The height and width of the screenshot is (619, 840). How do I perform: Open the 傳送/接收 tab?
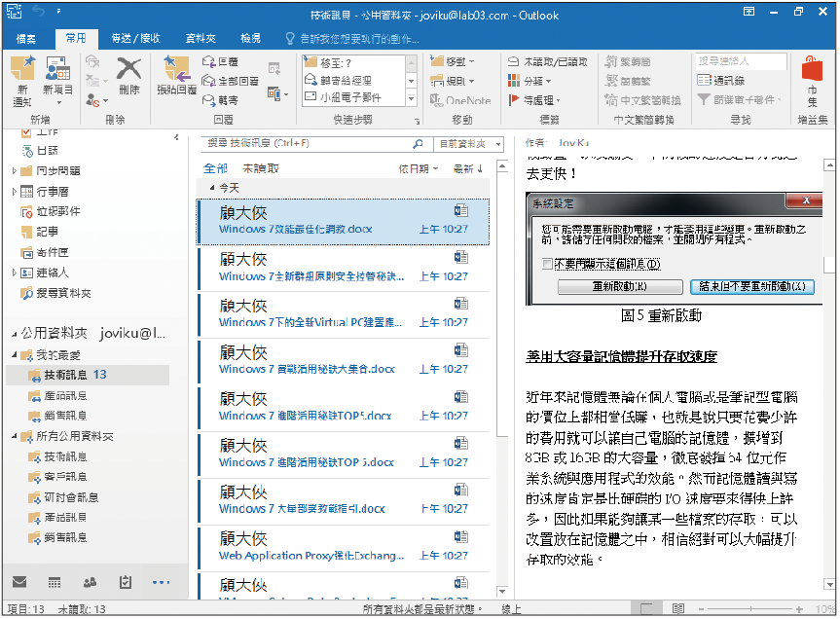pos(135,38)
